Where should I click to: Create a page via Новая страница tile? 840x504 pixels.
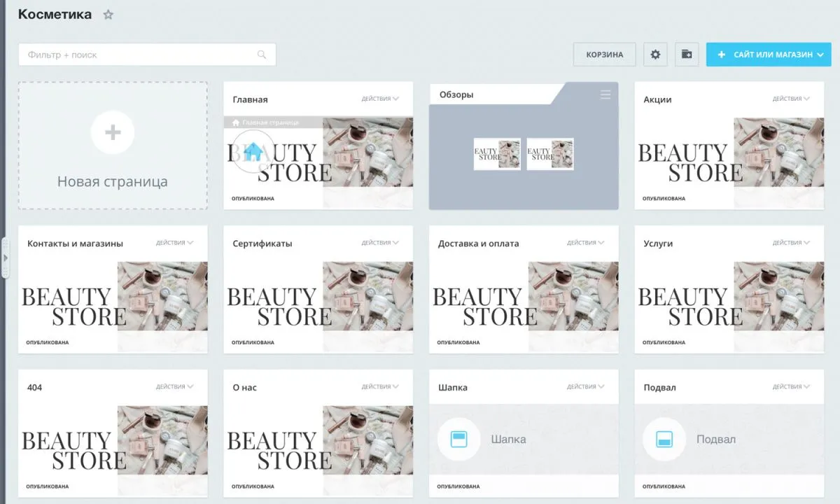click(113, 181)
